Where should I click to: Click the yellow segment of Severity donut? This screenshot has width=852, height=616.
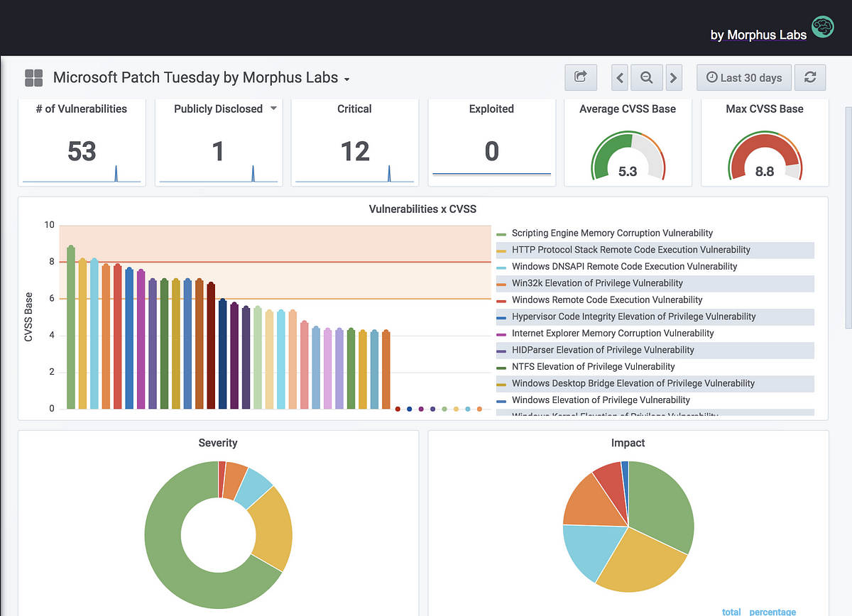pyautogui.click(x=273, y=529)
